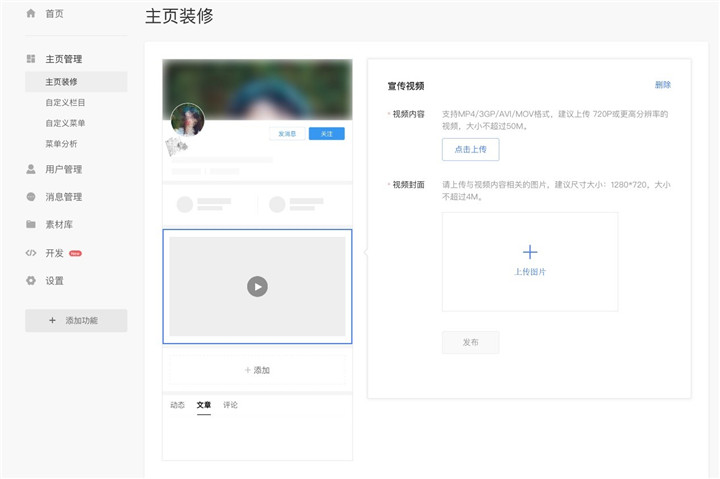Viewport: 720px width, 479px height.
Task: Click the 设置 gear icon
Action: point(31,281)
